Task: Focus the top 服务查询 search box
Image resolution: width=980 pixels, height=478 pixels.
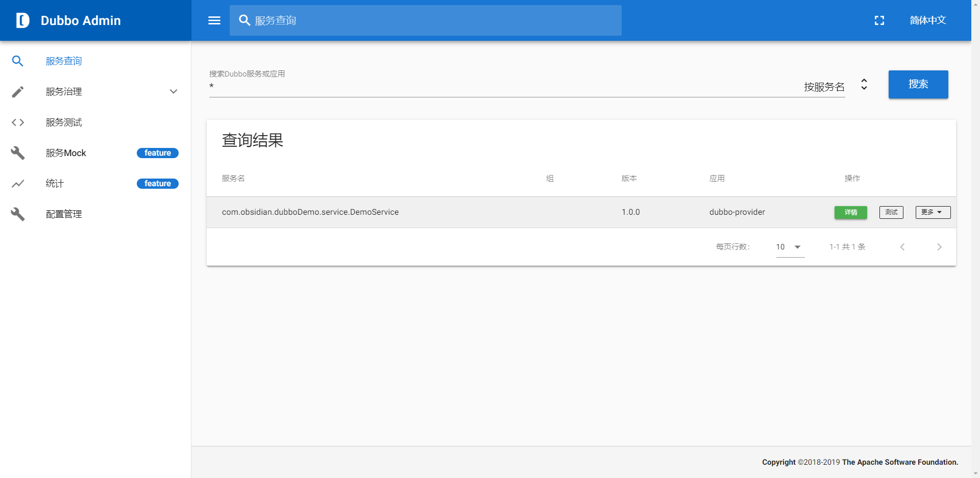Action: [x=426, y=20]
